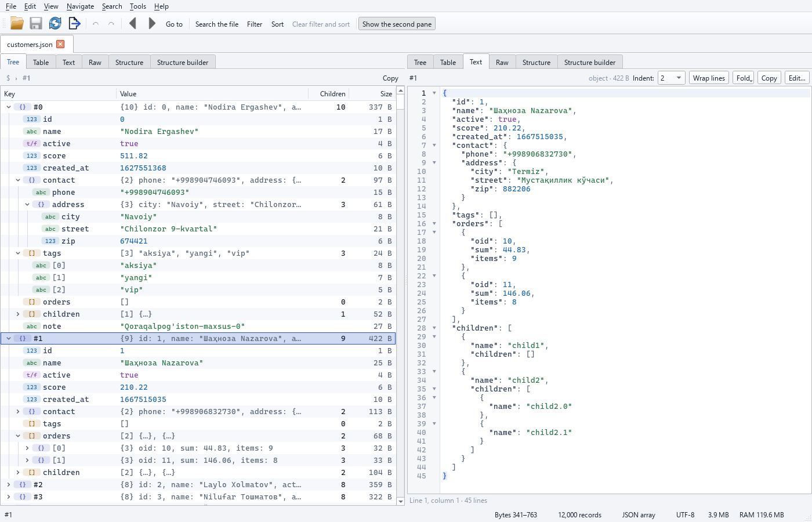
Task: Switch right pane to the Raw tab
Action: [x=502, y=62]
